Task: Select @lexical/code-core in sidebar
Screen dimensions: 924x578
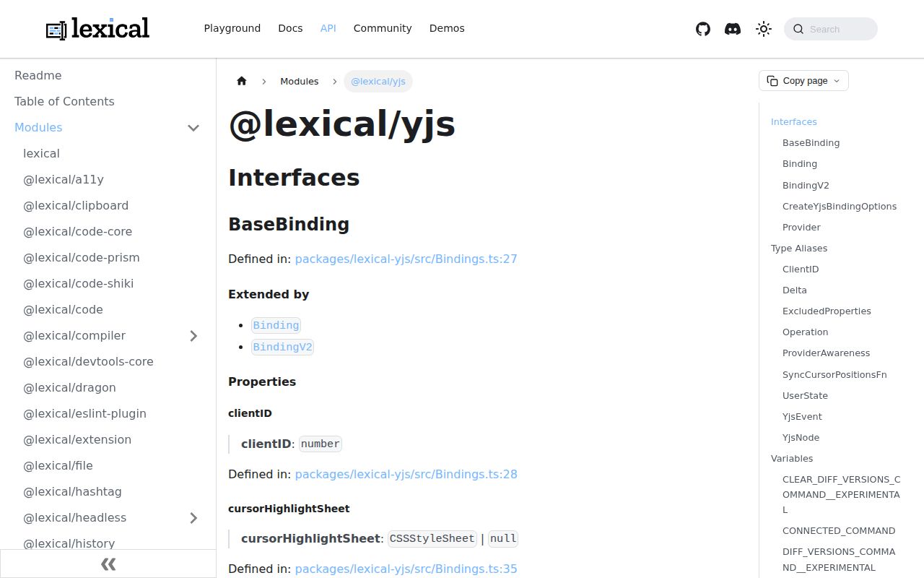Action: pyautogui.click(x=77, y=231)
